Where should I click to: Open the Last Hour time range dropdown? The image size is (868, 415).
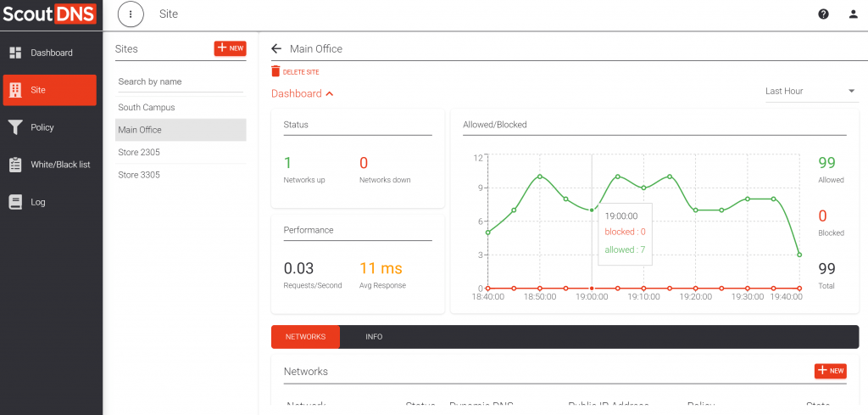[811, 92]
